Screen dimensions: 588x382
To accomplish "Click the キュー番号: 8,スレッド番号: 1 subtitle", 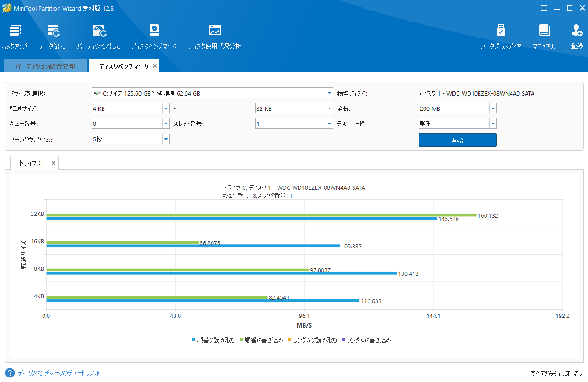I will tap(257, 195).
